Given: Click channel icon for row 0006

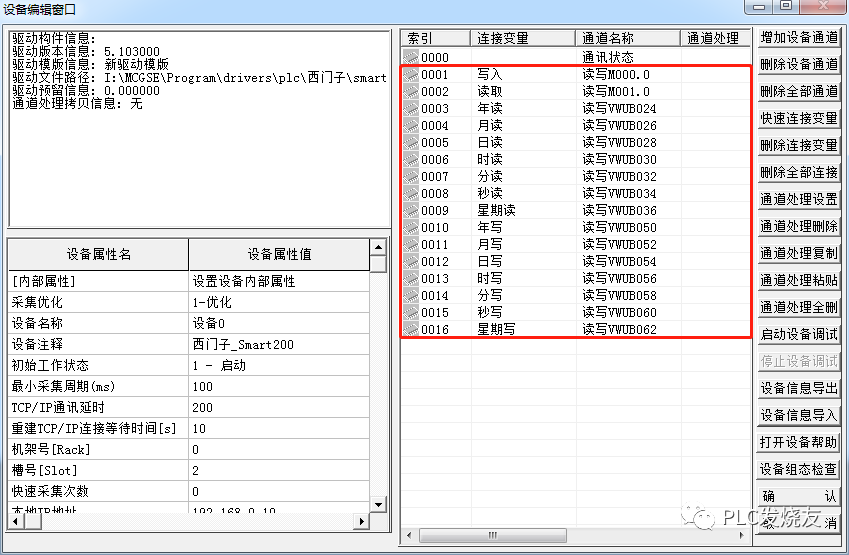Looking at the screenshot, I should [x=411, y=159].
